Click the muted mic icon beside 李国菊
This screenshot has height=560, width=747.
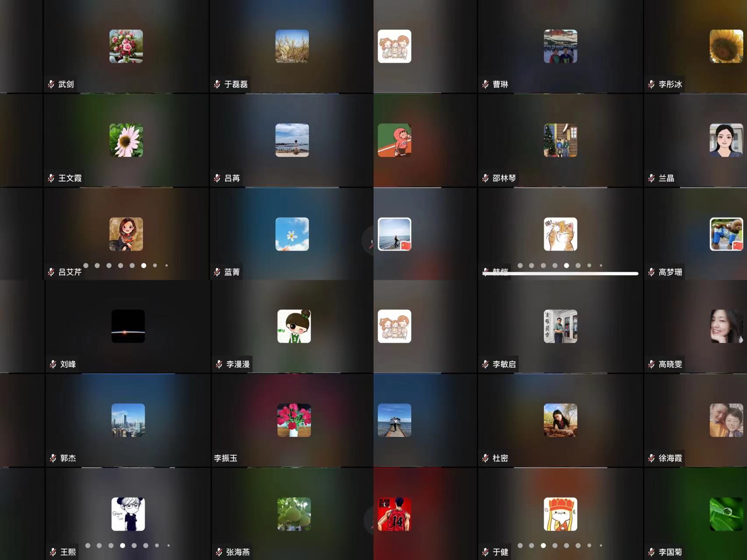click(652, 552)
